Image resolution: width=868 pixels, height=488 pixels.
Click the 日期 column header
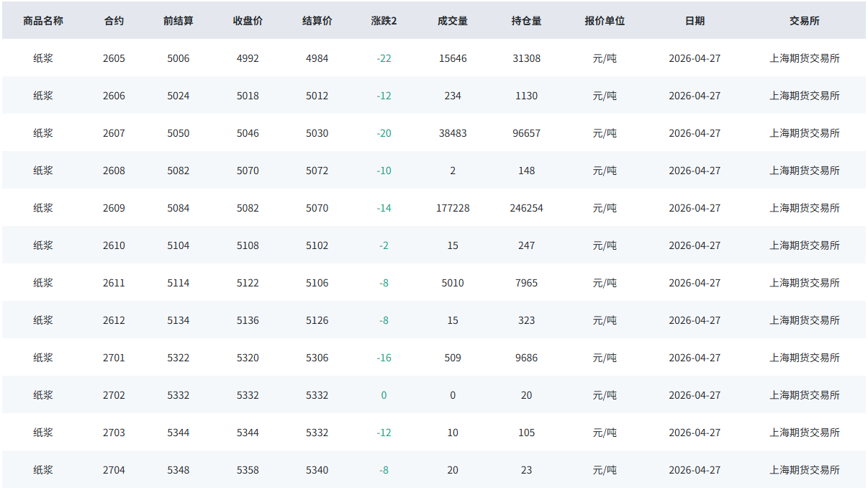click(x=695, y=21)
